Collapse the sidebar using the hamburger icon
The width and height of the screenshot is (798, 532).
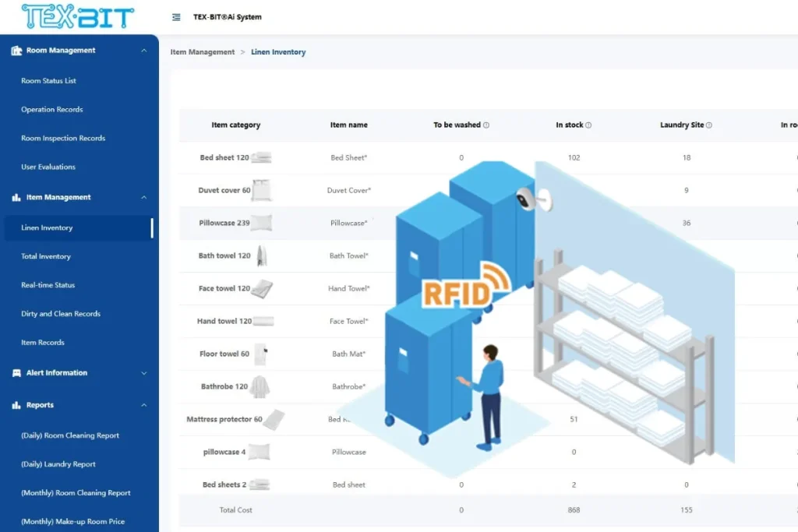click(176, 16)
